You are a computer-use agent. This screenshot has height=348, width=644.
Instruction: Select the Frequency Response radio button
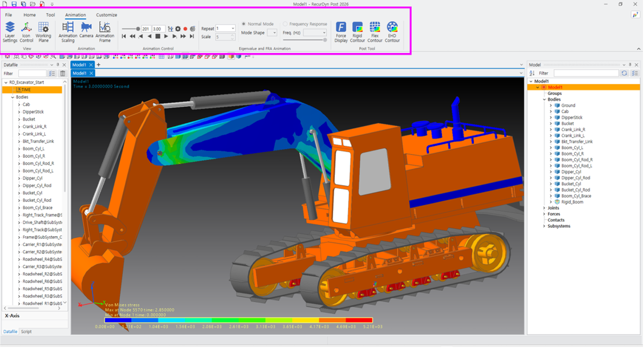[x=285, y=24]
